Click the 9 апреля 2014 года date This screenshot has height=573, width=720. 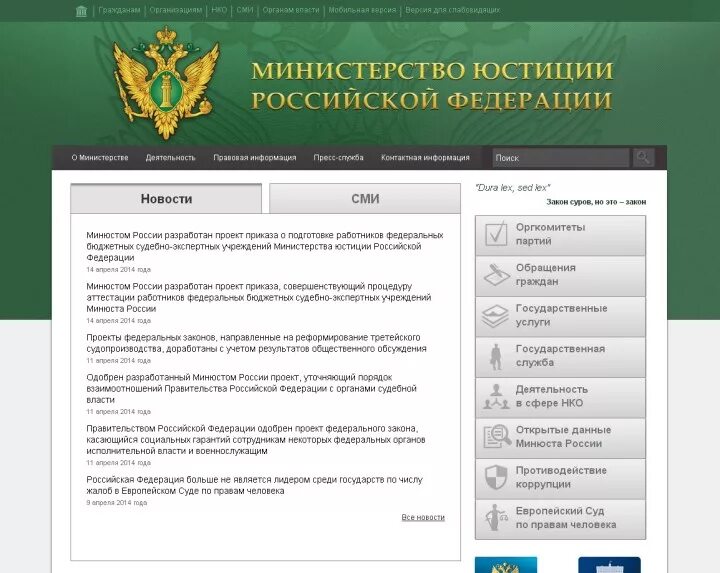117,503
